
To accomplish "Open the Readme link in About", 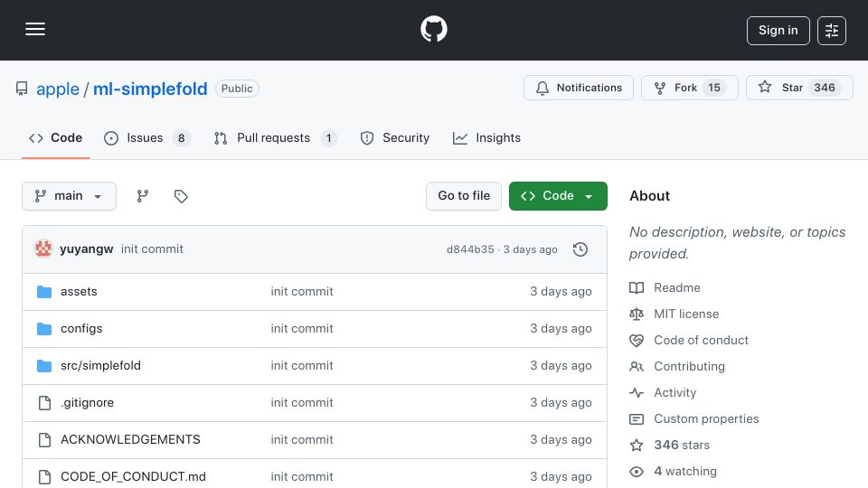I will (677, 287).
